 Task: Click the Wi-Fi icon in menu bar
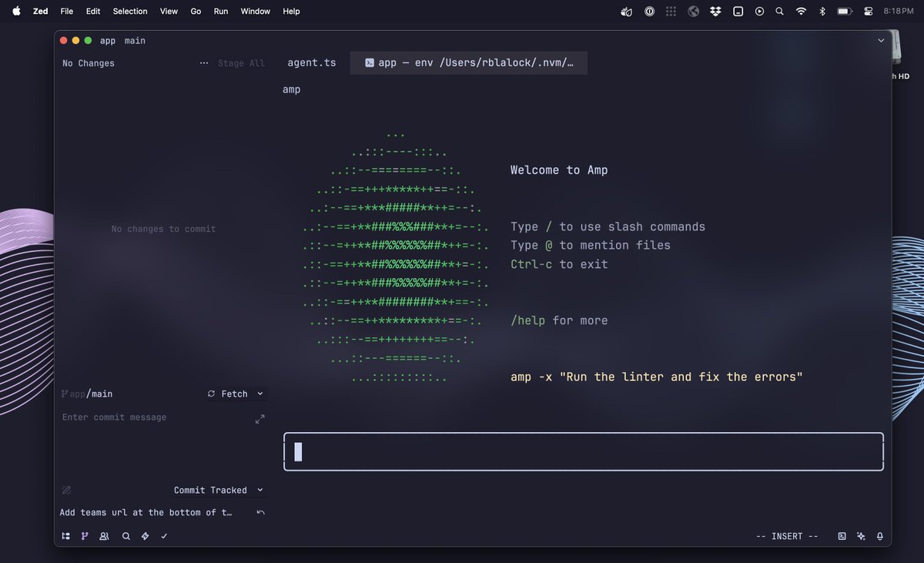(x=801, y=12)
